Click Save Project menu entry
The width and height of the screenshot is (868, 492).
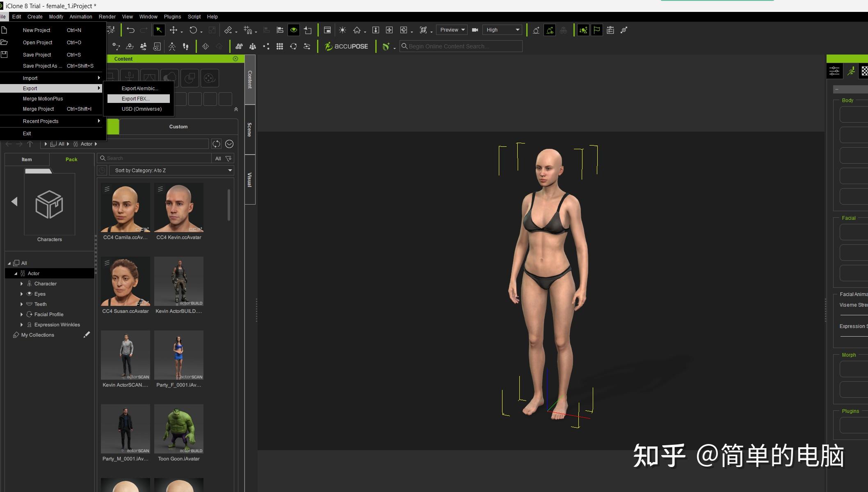[37, 55]
